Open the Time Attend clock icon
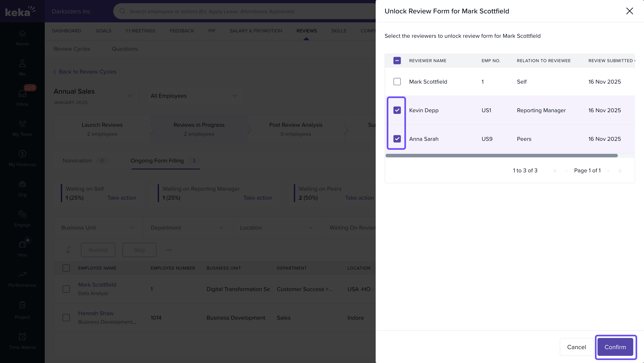This screenshot has width=644, height=363. point(22,337)
